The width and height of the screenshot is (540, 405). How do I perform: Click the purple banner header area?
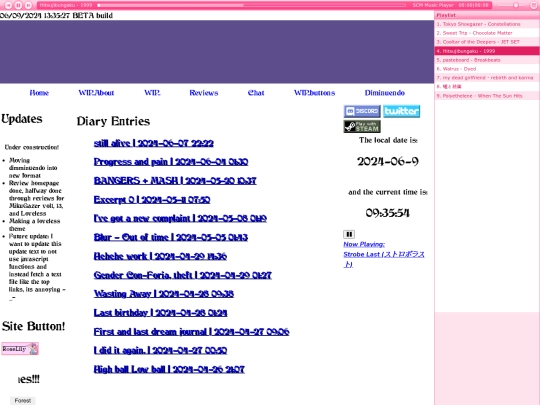(x=217, y=52)
